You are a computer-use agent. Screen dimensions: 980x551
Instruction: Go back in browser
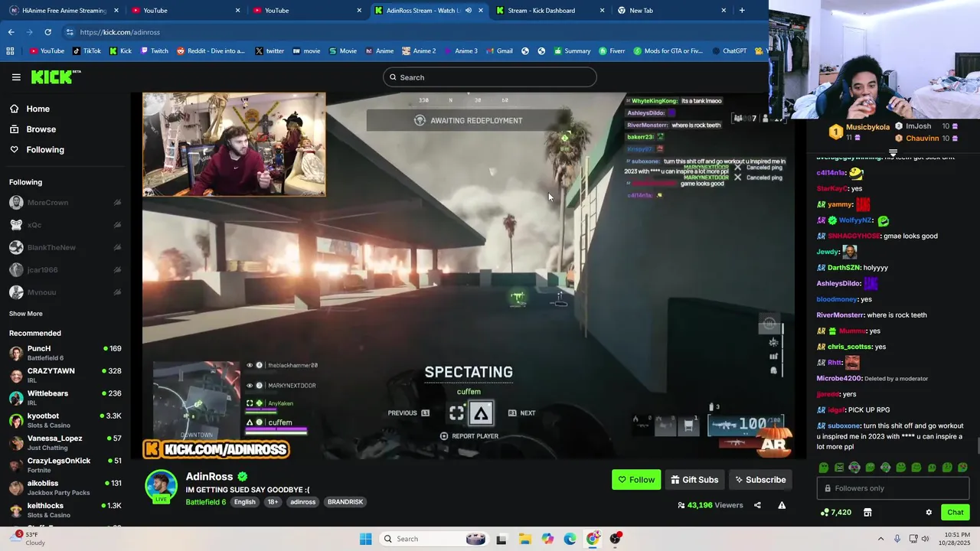click(11, 32)
